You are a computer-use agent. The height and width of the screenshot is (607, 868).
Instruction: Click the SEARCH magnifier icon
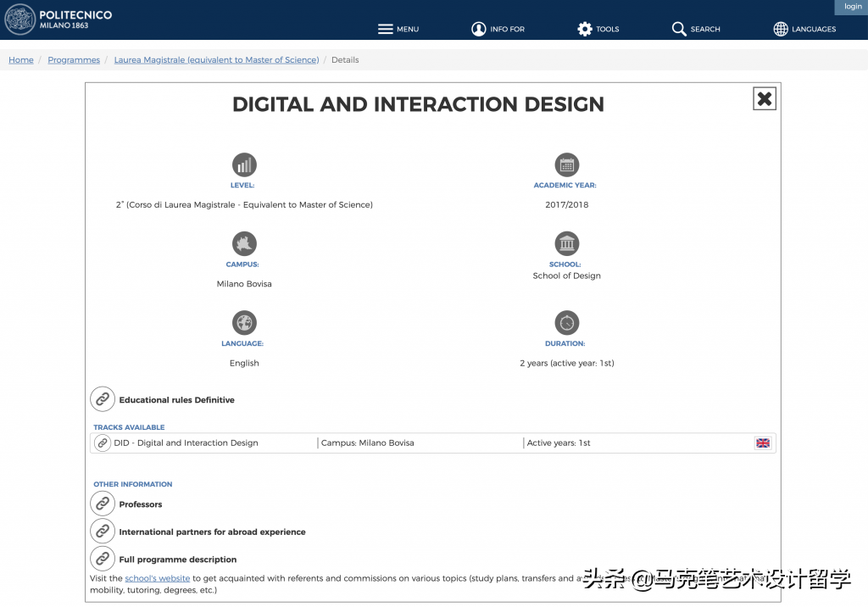pos(679,28)
